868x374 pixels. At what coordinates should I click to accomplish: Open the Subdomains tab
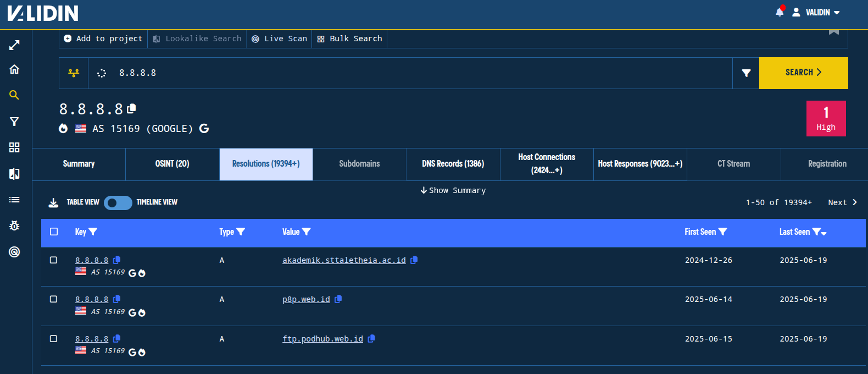(x=359, y=164)
